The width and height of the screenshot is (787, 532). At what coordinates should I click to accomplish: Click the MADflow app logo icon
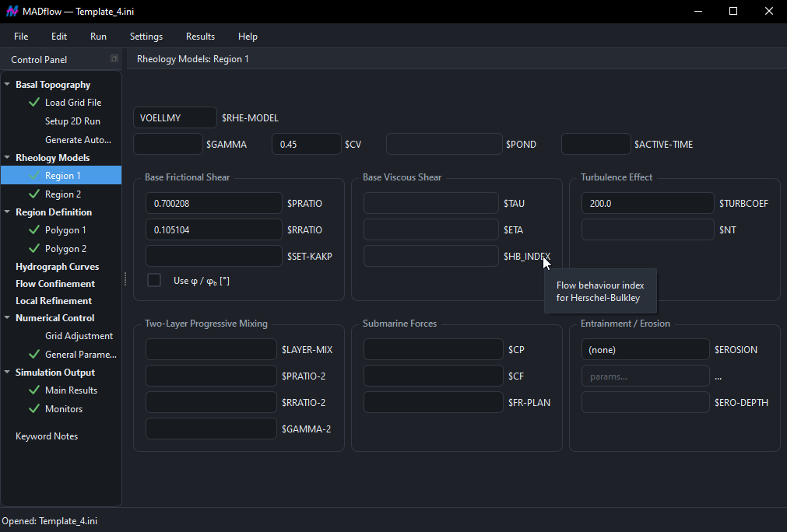(x=12, y=11)
